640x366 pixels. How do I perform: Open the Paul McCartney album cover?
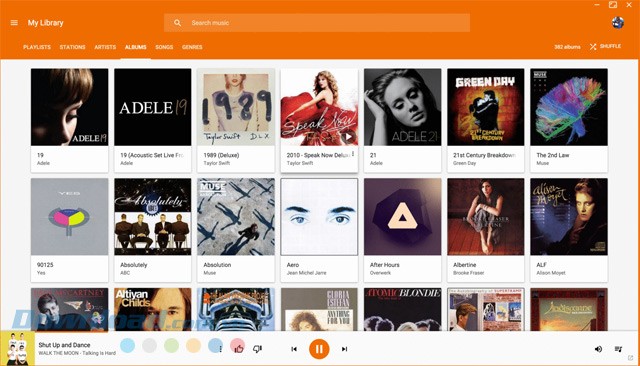[69, 309]
